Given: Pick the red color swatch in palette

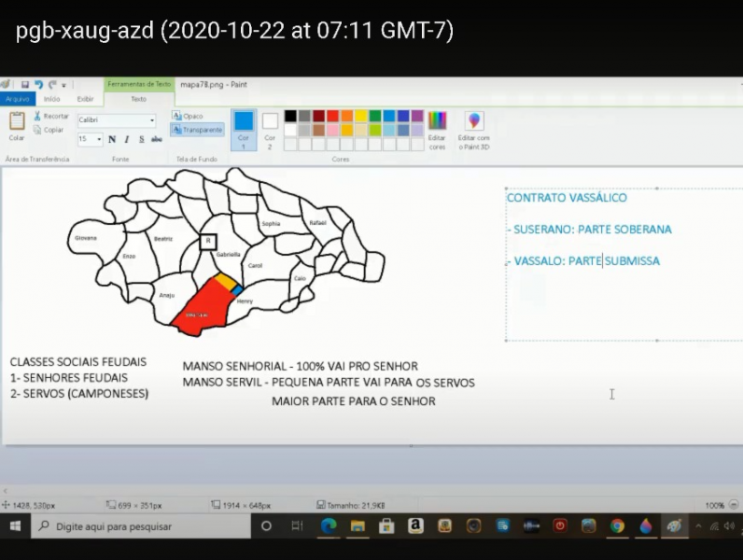Looking at the screenshot, I should [332, 117].
